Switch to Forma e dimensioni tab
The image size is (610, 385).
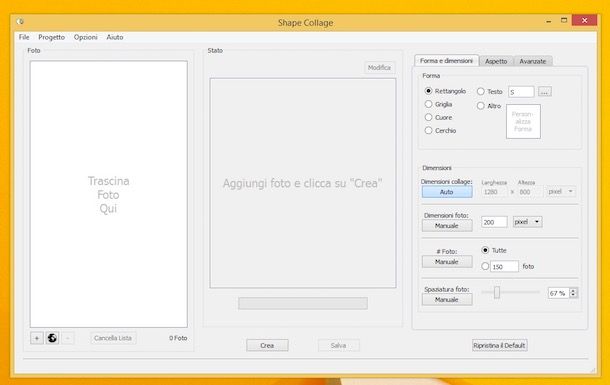click(x=446, y=61)
